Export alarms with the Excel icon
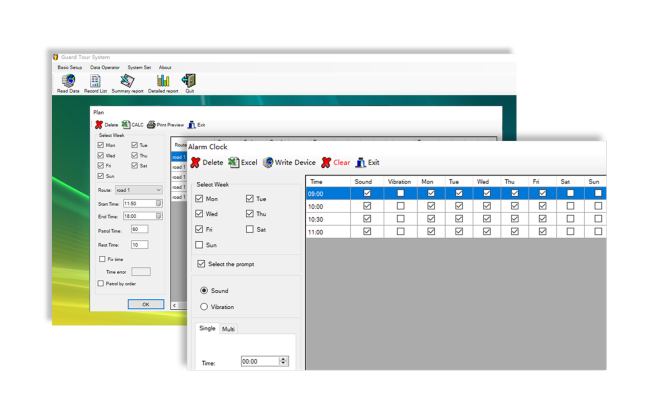The width and height of the screenshot is (650, 416). [242, 162]
